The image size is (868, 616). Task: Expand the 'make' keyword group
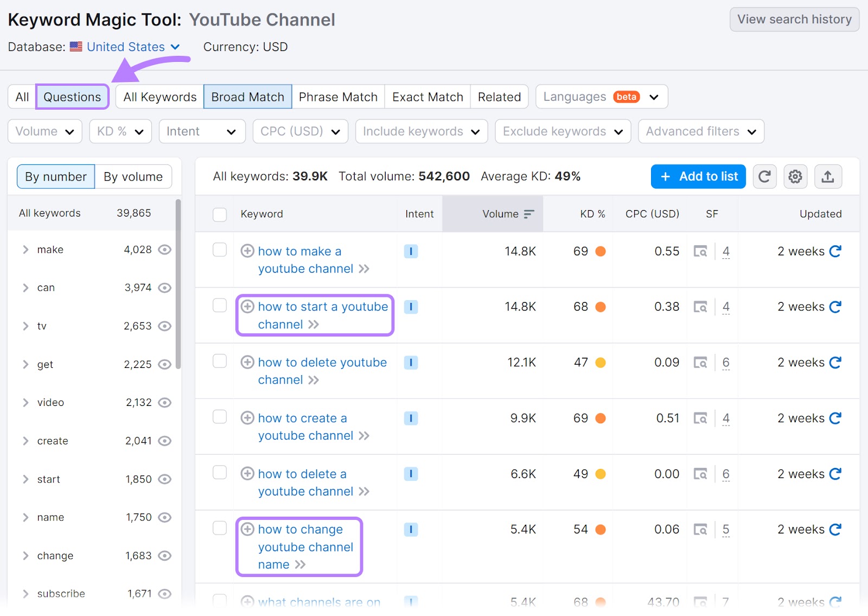coord(25,250)
